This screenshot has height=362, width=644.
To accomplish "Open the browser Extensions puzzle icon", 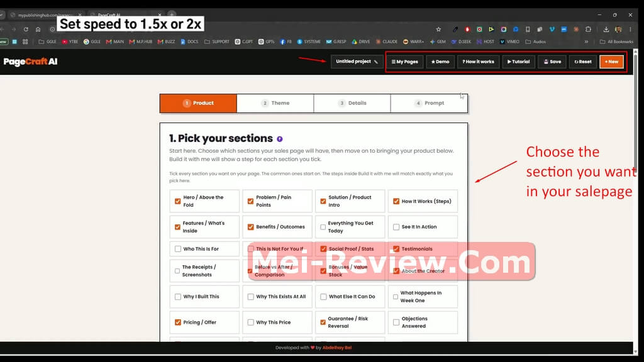I will pos(588,30).
